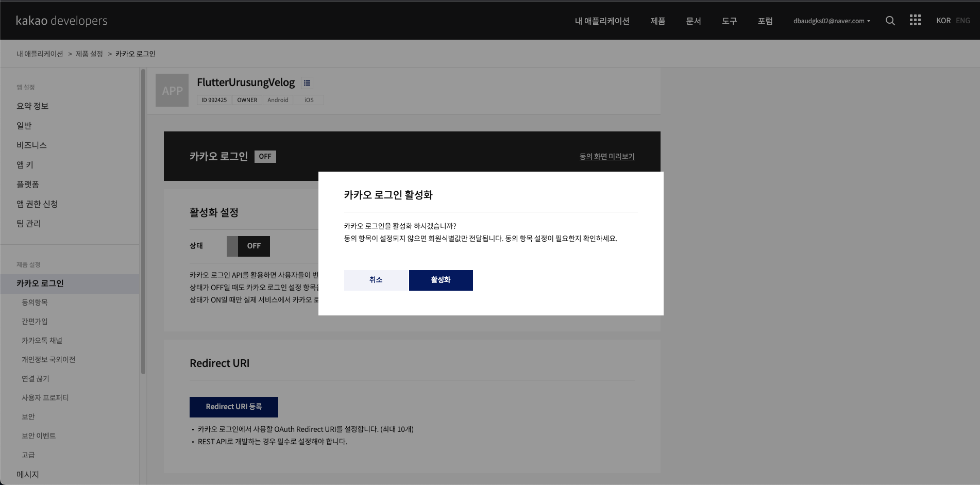
Task: Select 카카오 로그인 in the sidebar
Action: (70, 283)
